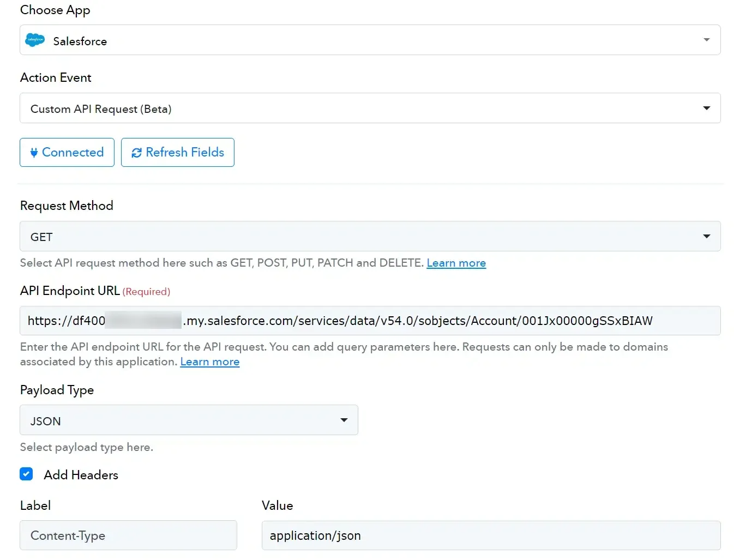Click the Add Headers label text
Viewport: 734px width, 560px height.
tap(81, 475)
